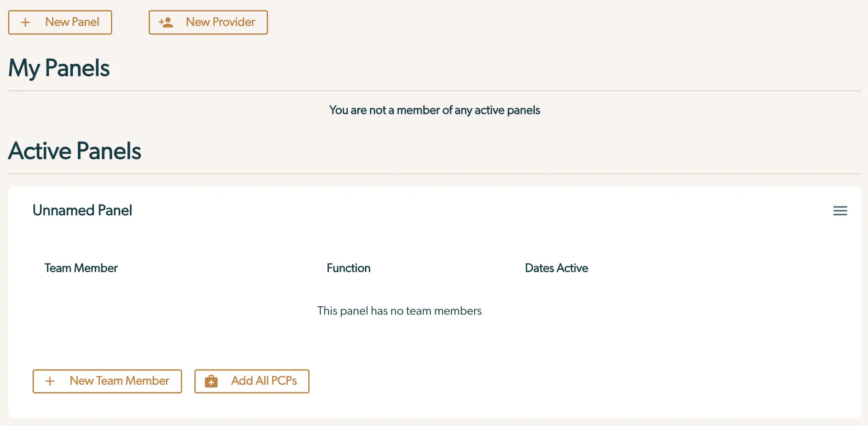The height and width of the screenshot is (426, 868).
Task: Create a panel with New Panel
Action: tap(60, 22)
